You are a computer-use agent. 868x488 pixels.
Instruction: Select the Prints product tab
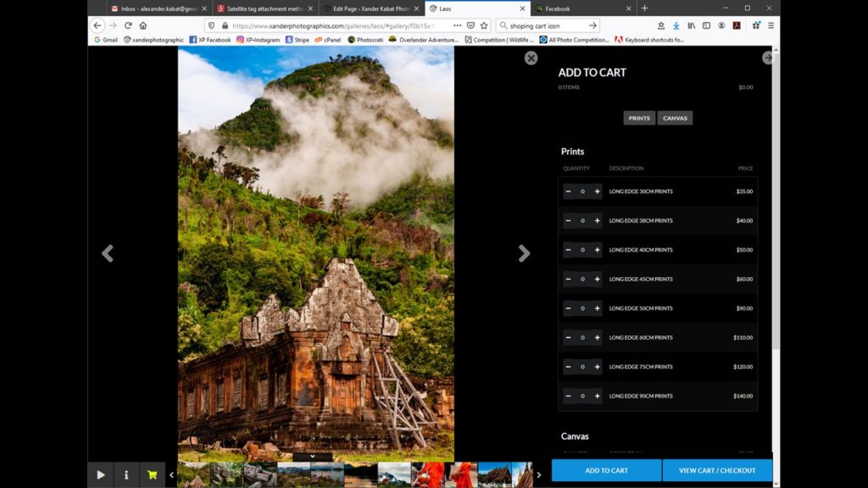[x=639, y=118]
